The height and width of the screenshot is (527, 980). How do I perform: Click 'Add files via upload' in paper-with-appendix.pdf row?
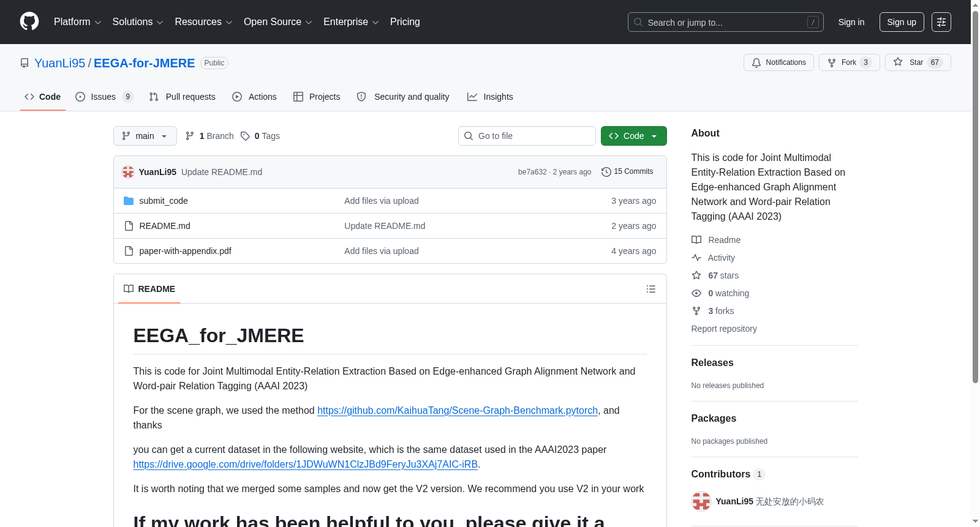click(x=382, y=251)
